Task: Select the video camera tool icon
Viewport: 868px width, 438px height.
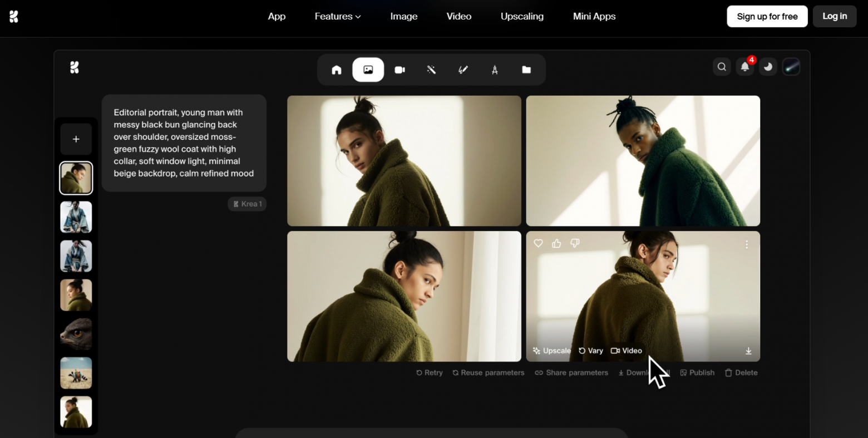Action: coord(400,70)
